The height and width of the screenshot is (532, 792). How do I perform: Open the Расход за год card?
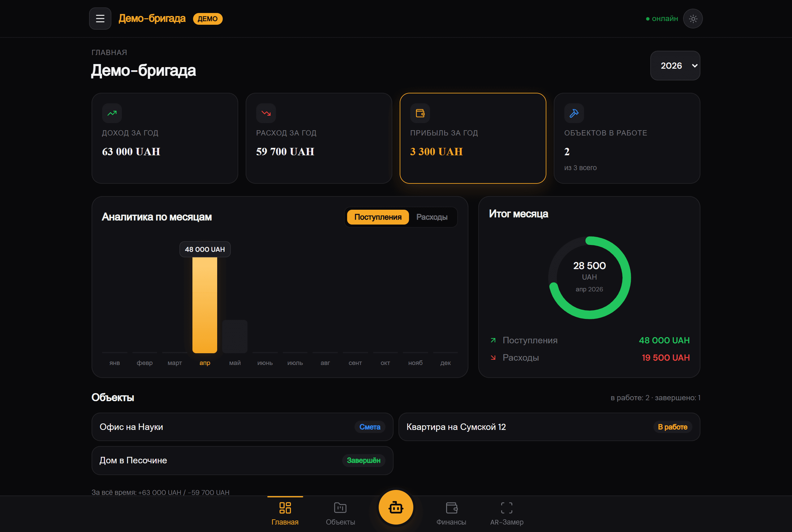coord(319,139)
